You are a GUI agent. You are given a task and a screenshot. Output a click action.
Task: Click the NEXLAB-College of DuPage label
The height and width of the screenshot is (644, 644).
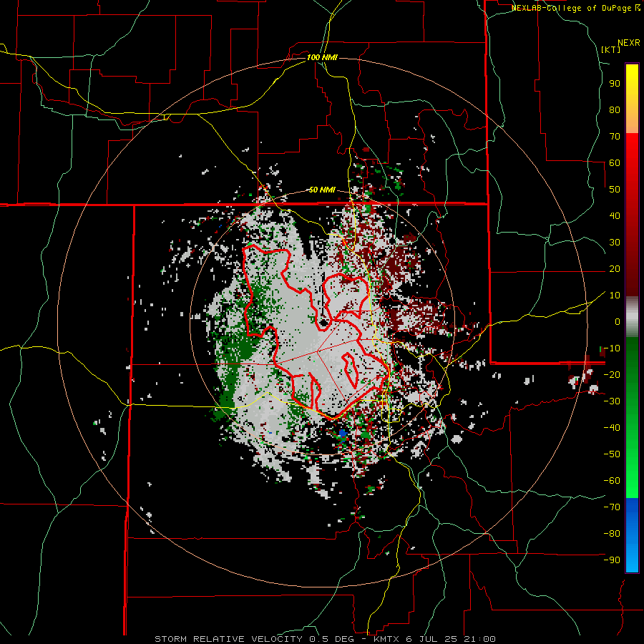[572, 8]
